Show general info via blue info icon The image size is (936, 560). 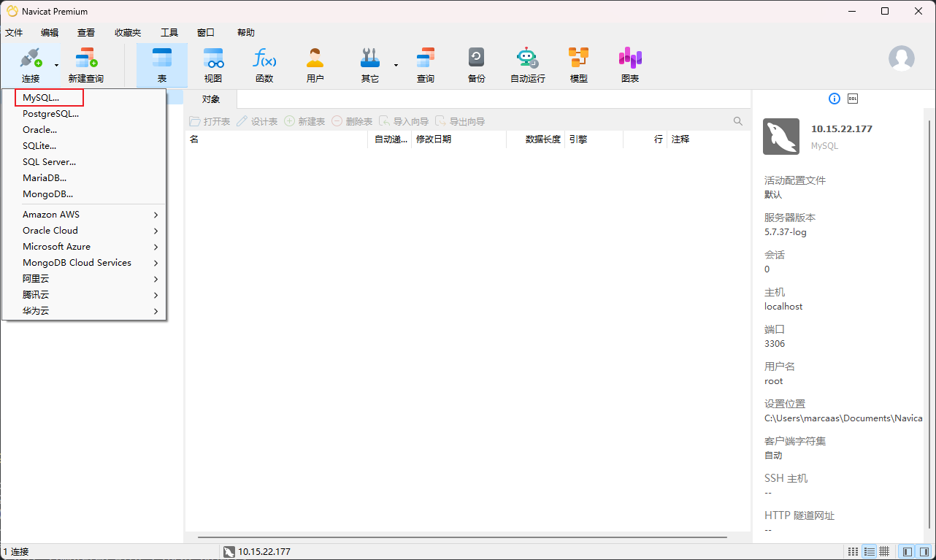pos(835,99)
